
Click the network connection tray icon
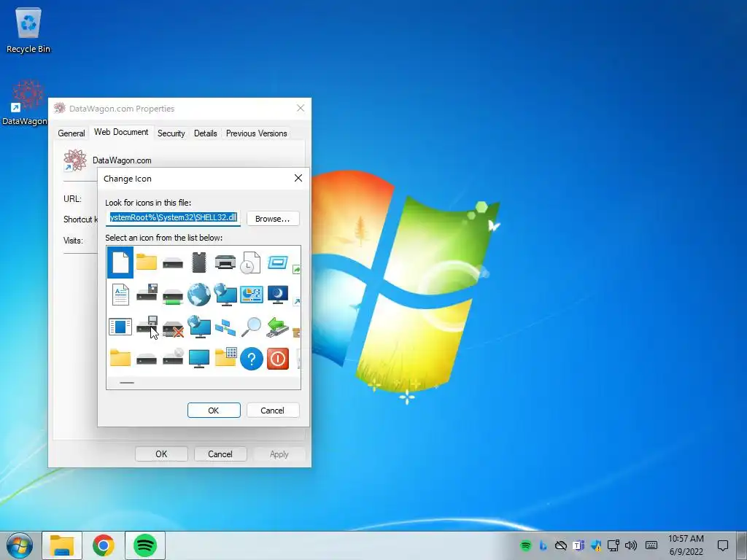[x=613, y=545]
